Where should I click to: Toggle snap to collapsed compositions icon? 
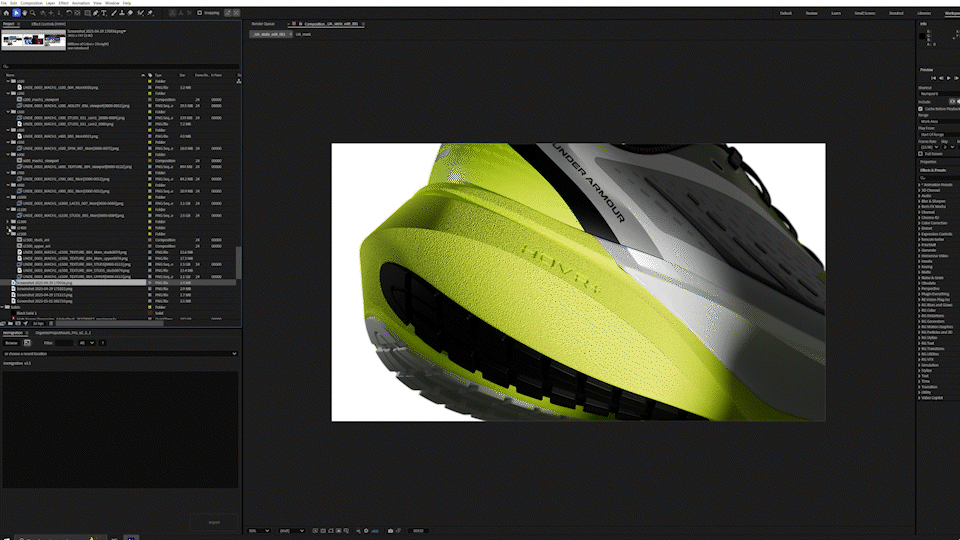[x=236, y=13]
